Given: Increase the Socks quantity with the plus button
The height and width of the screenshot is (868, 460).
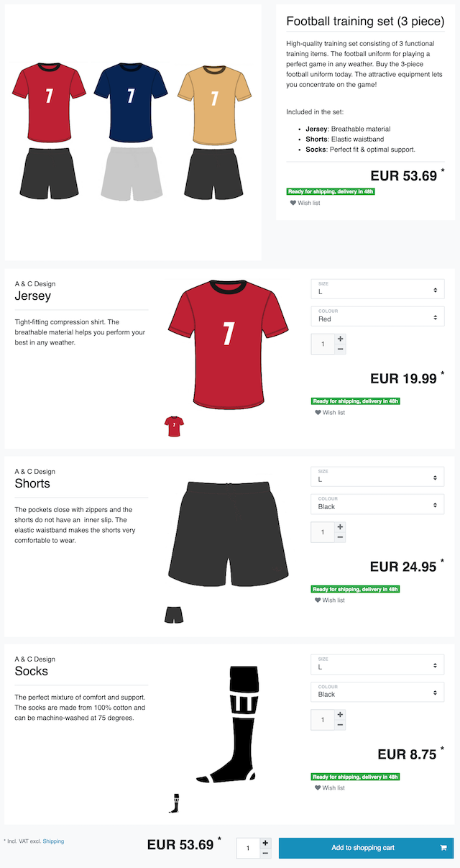Looking at the screenshot, I should [340, 715].
